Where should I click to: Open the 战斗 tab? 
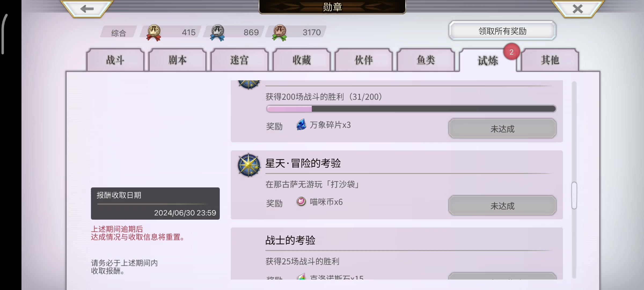(115, 60)
